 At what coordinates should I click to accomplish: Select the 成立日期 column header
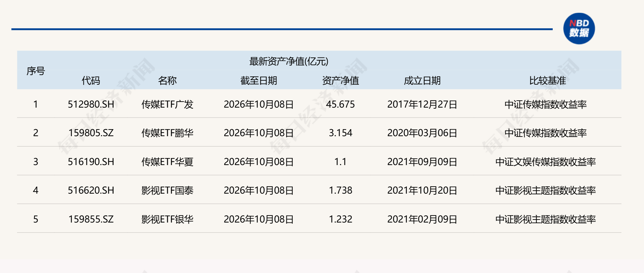(422, 80)
